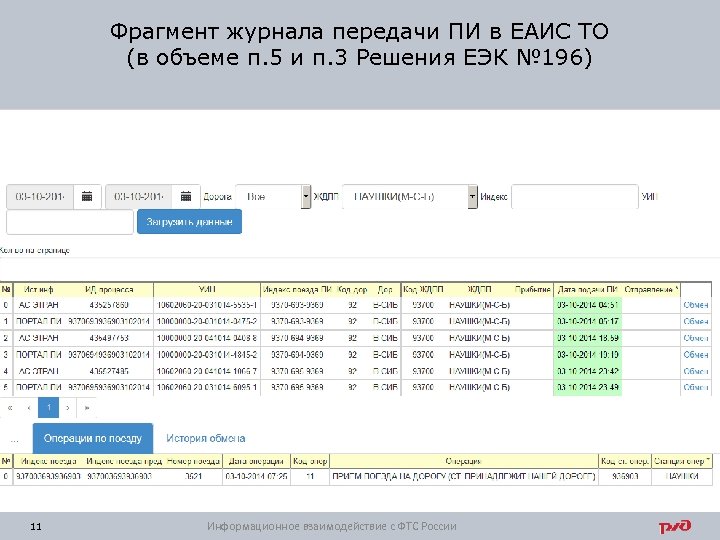Select ПРИЕМ ПОЕЗДА НА ДОРОГУ operation cell
Image resolution: width=720 pixels, height=540 pixels.
[x=463, y=476]
